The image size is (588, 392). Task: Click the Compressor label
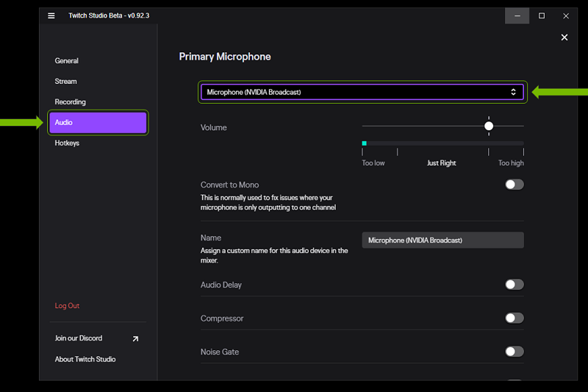click(x=222, y=318)
